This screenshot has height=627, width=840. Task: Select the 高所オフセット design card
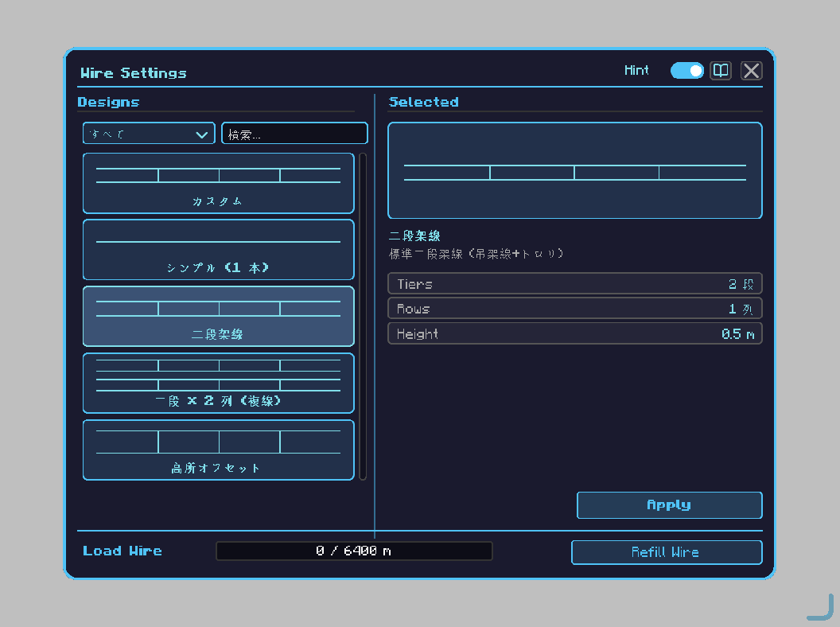click(x=219, y=450)
